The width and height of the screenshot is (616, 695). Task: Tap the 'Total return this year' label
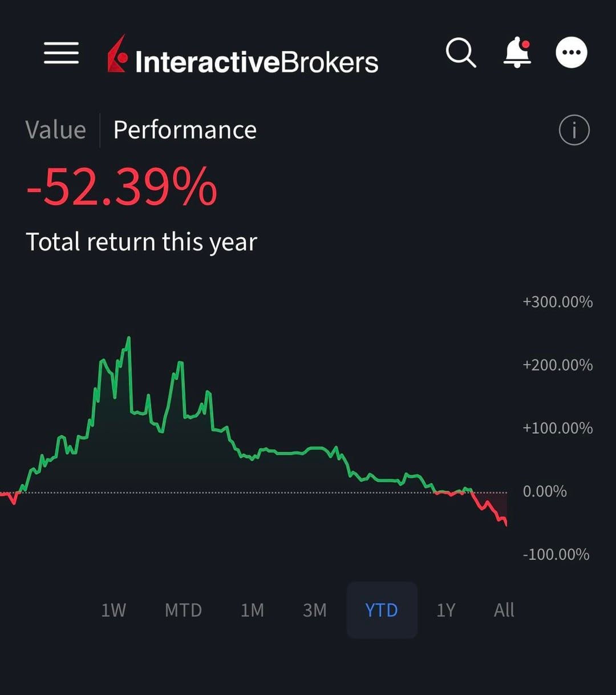pyautogui.click(x=141, y=242)
